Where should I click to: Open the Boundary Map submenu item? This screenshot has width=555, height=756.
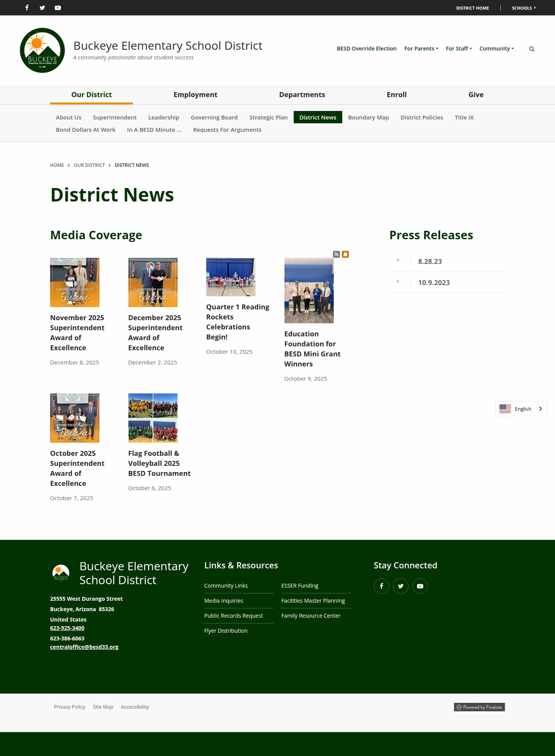[368, 118]
